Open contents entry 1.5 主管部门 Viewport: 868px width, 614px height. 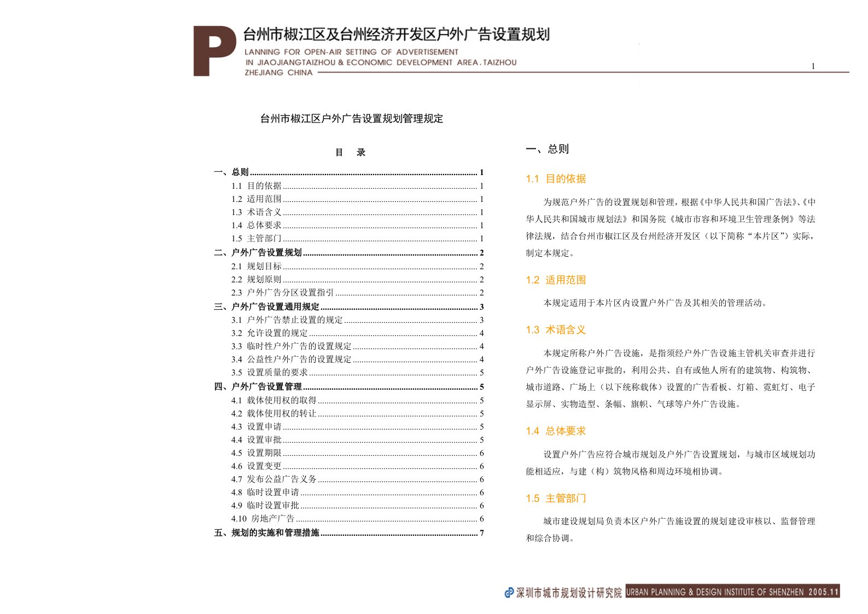pyautogui.click(x=357, y=239)
